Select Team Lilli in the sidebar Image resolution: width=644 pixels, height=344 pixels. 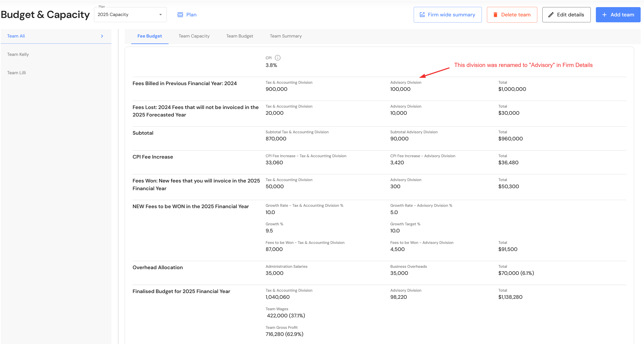[x=17, y=73]
